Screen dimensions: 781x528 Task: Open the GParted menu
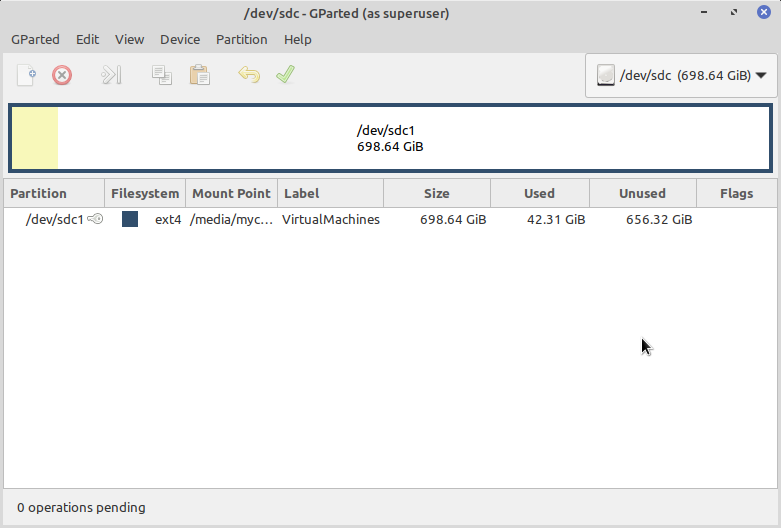35,40
